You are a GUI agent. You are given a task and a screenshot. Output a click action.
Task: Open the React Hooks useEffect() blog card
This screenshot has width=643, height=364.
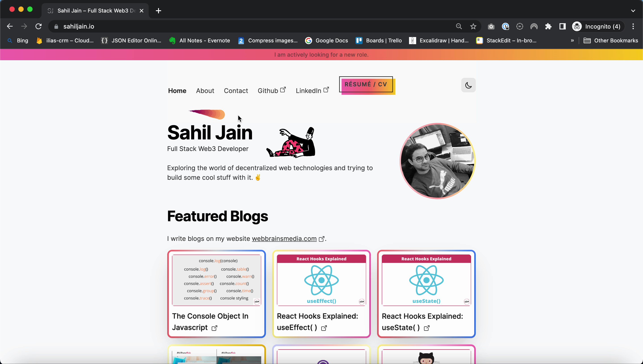click(x=321, y=294)
